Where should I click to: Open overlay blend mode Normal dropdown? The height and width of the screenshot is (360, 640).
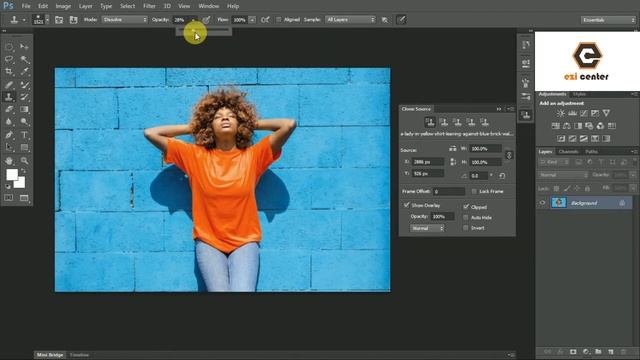pyautogui.click(x=427, y=228)
